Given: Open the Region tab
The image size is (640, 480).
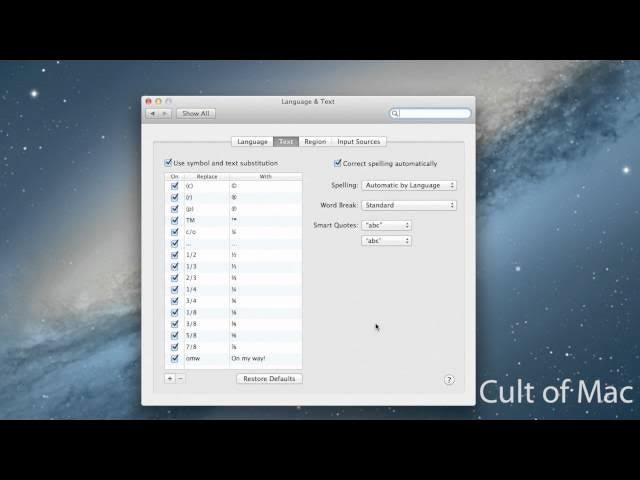Looking at the screenshot, I should pos(315,142).
